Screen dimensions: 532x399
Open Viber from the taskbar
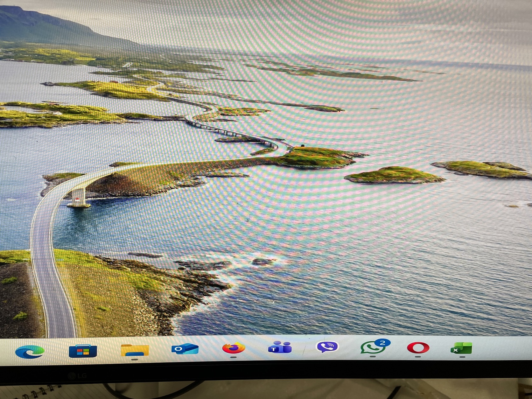pos(327,346)
